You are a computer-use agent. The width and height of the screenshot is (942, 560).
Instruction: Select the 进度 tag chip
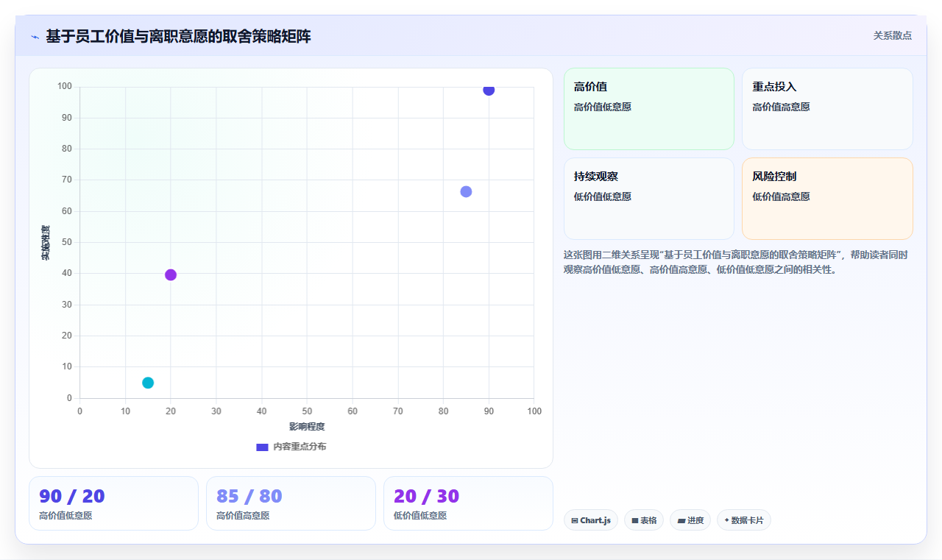coord(690,520)
